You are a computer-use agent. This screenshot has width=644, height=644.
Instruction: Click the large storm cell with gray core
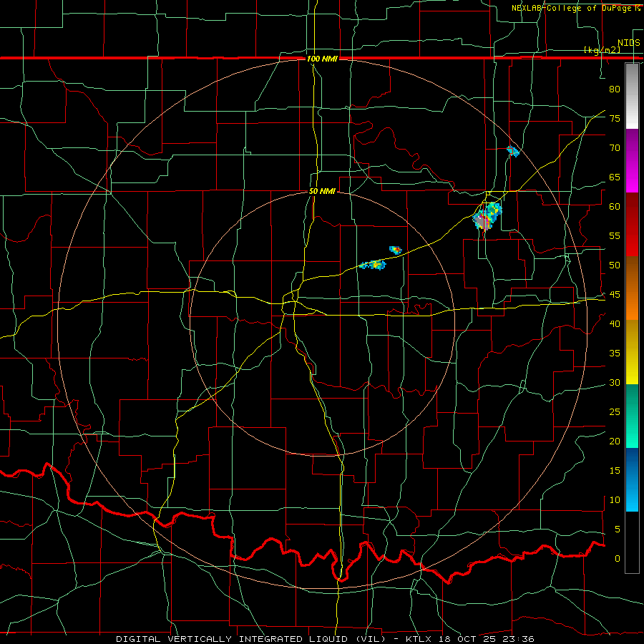tap(487, 217)
